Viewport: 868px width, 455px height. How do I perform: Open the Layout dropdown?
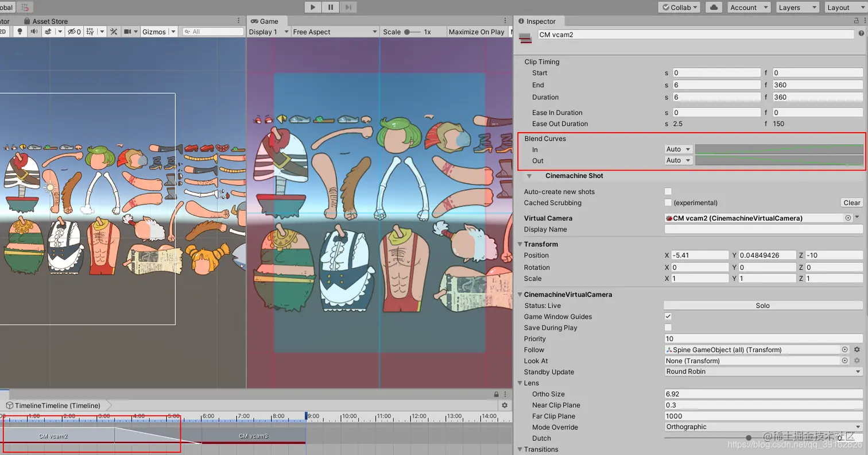tap(846, 7)
